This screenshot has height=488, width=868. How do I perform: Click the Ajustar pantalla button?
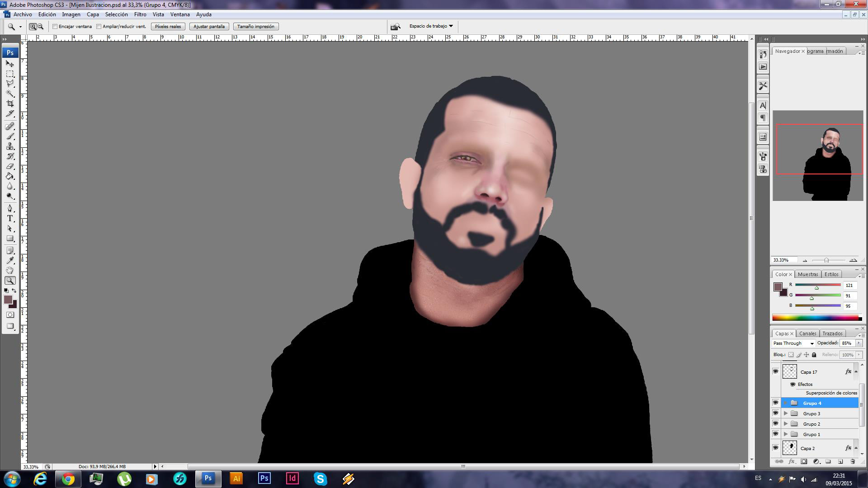(x=209, y=27)
